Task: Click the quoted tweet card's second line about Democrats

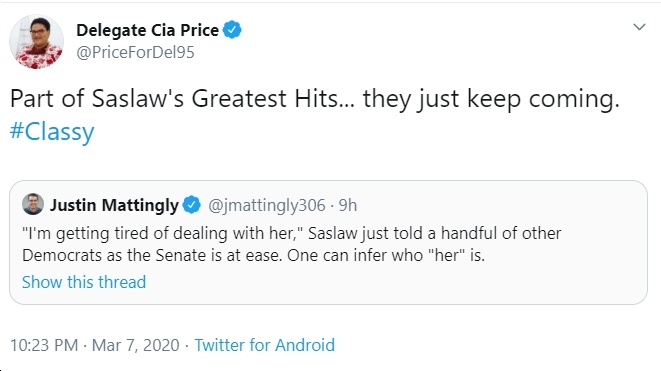Action: pyautogui.click(x=253, y=255)
